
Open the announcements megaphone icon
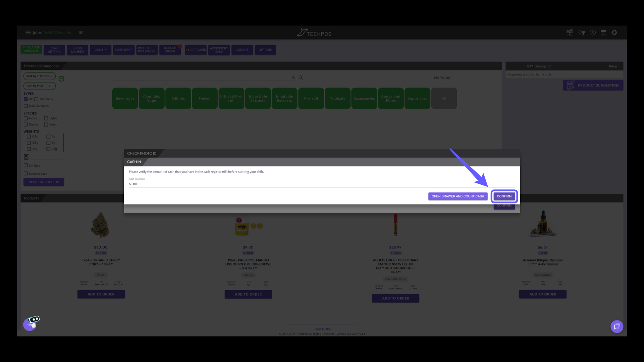coord(582,33)
